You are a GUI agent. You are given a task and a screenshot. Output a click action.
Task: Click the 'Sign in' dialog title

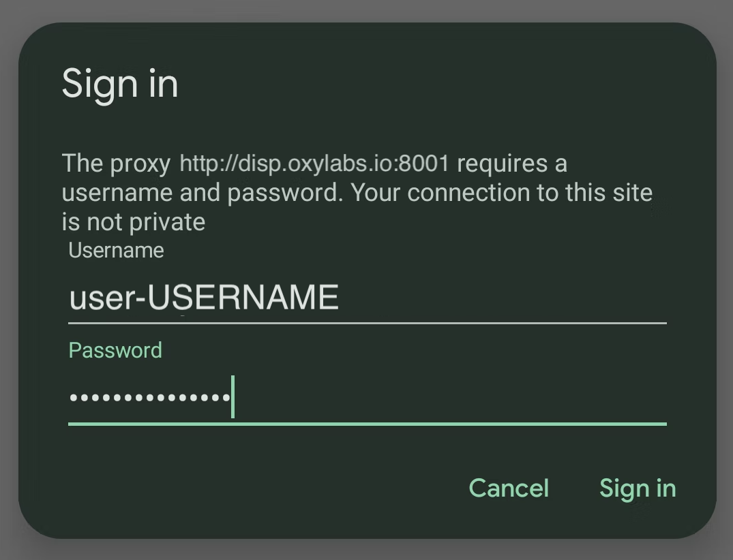[119, 83]
